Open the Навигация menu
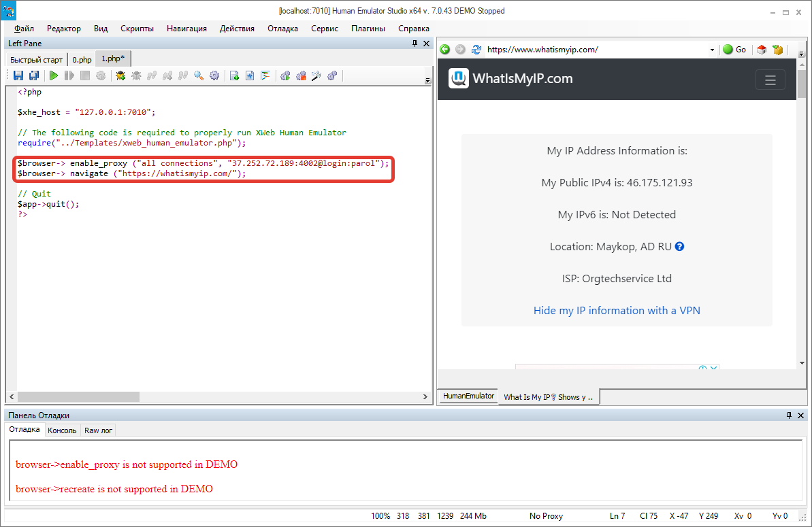 click(x=186, y=29)
